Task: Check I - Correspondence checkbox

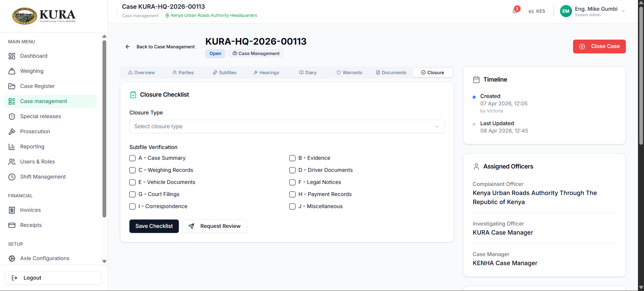Action: 132,206
